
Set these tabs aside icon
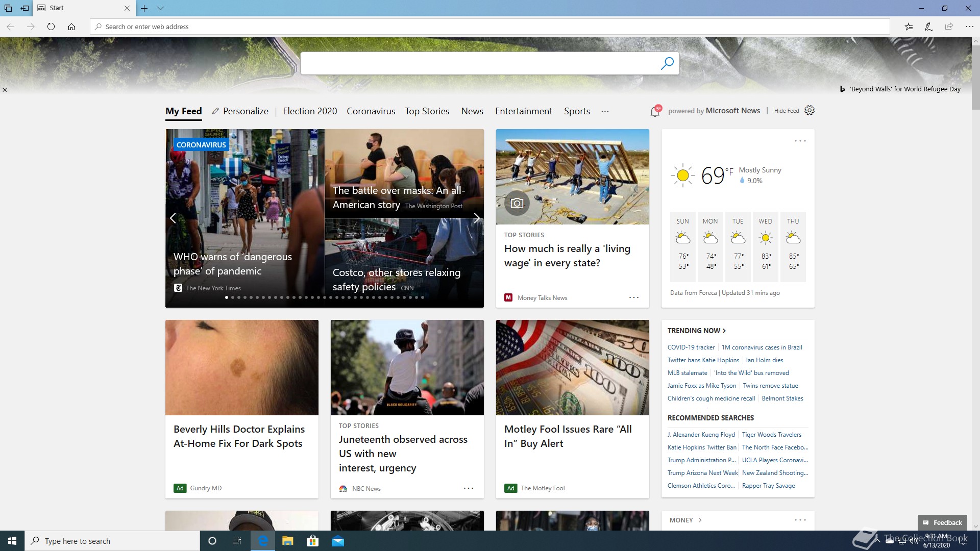[24, 8]
